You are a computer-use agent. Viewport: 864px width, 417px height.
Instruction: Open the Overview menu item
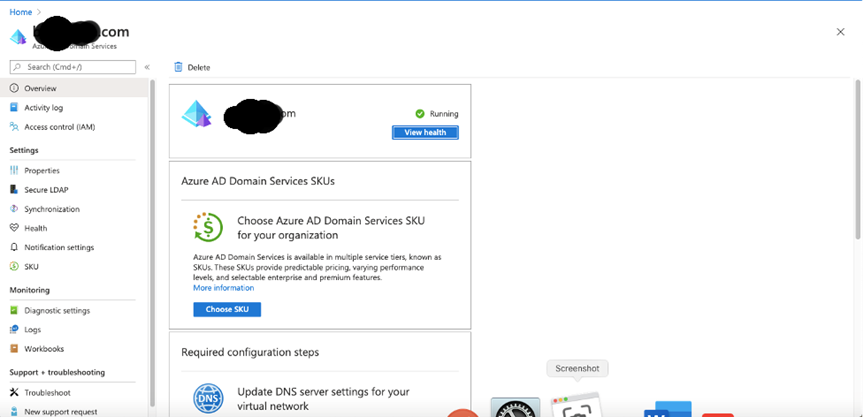[x=73, y=88]
